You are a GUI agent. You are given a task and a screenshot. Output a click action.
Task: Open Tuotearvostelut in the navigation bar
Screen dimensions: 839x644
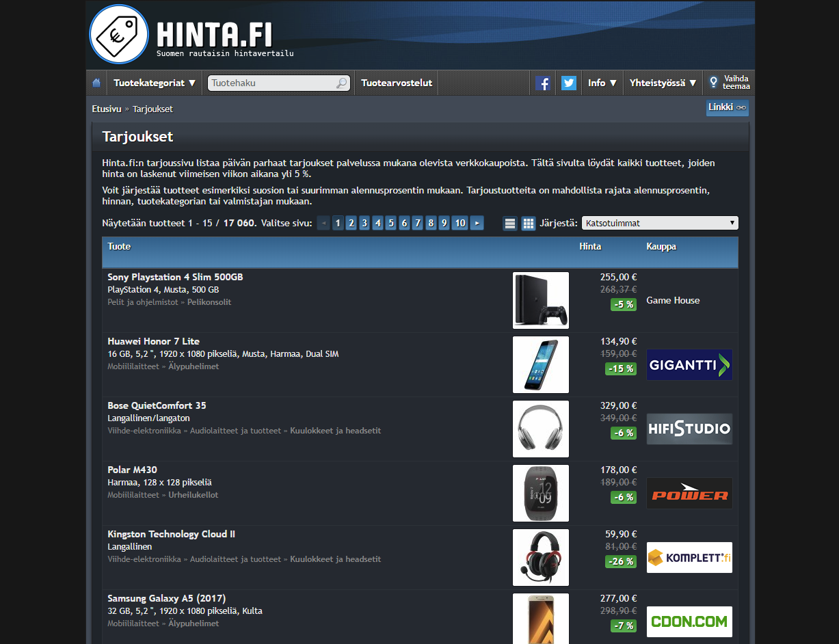pyautogui.click(x=397, y=83)
